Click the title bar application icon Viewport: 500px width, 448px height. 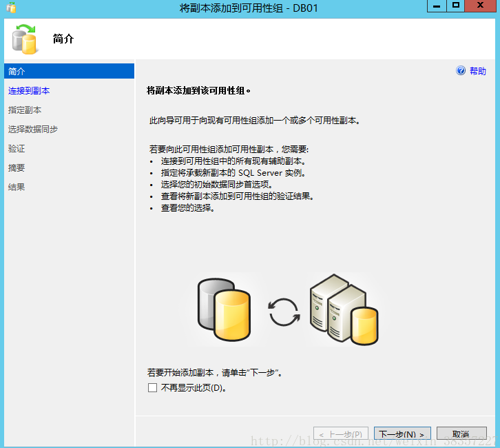(x=11, y=8)
